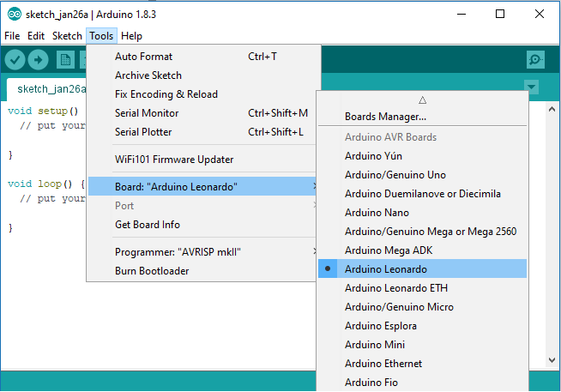561x392 pixels.
Task: Open the Sketch menu
Action: coord(67,36)
